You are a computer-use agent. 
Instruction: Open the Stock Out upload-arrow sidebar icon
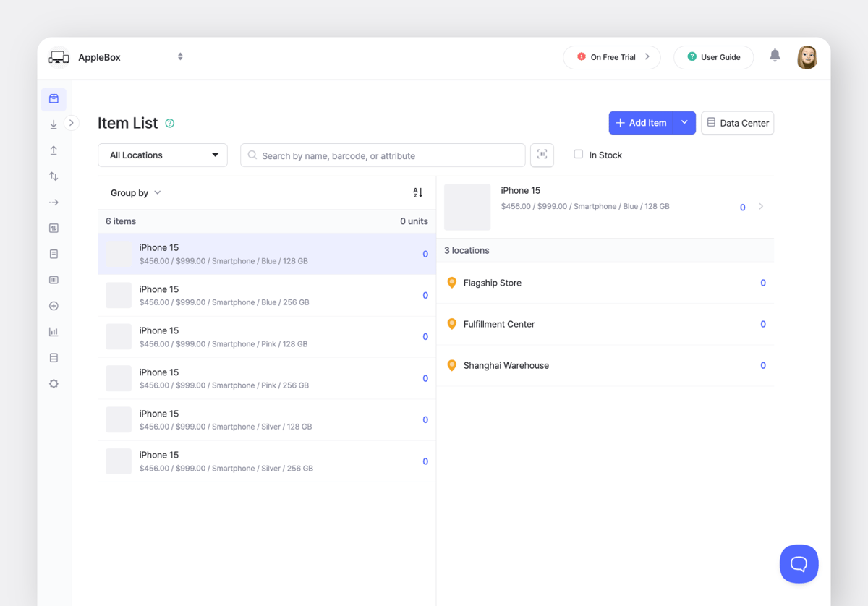[54, 150]
